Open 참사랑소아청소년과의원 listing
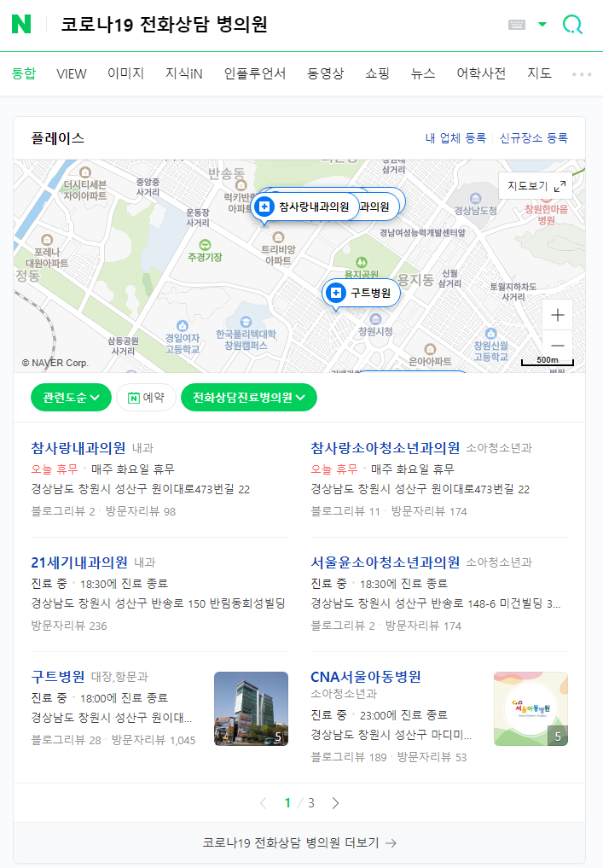This screenshot has height=868, width=603. [x=385, y=448]
